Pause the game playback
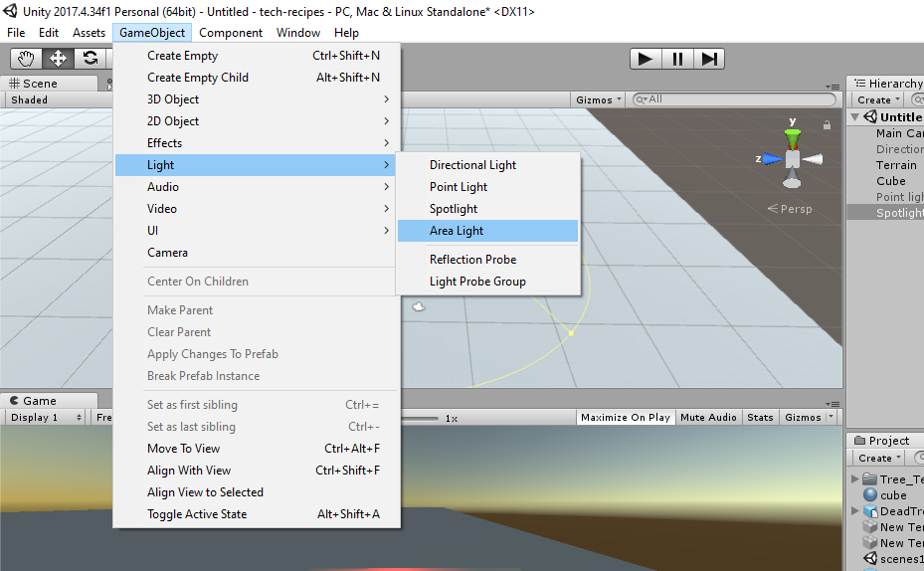924x571 pixels. 677,59
